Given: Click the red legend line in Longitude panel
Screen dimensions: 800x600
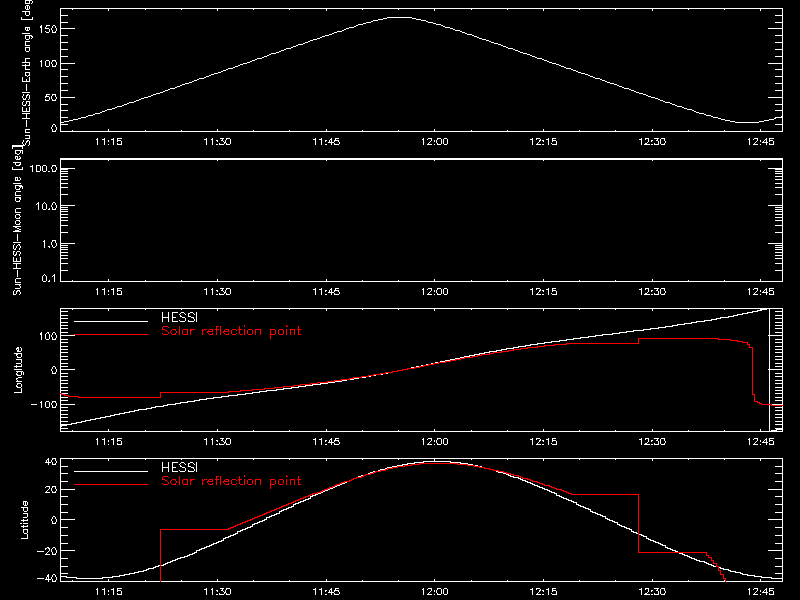Looking at the screenshot, I should [111, 335].
